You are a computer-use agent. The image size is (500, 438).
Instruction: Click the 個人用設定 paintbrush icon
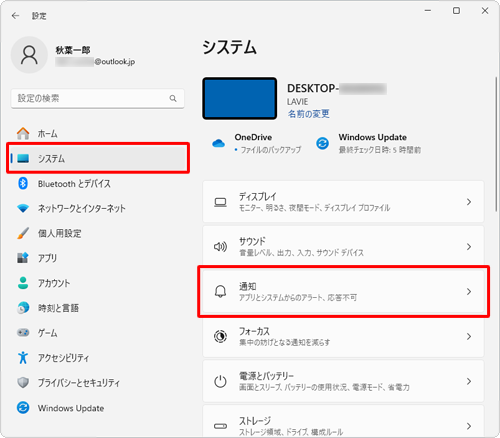click(23, 233)
